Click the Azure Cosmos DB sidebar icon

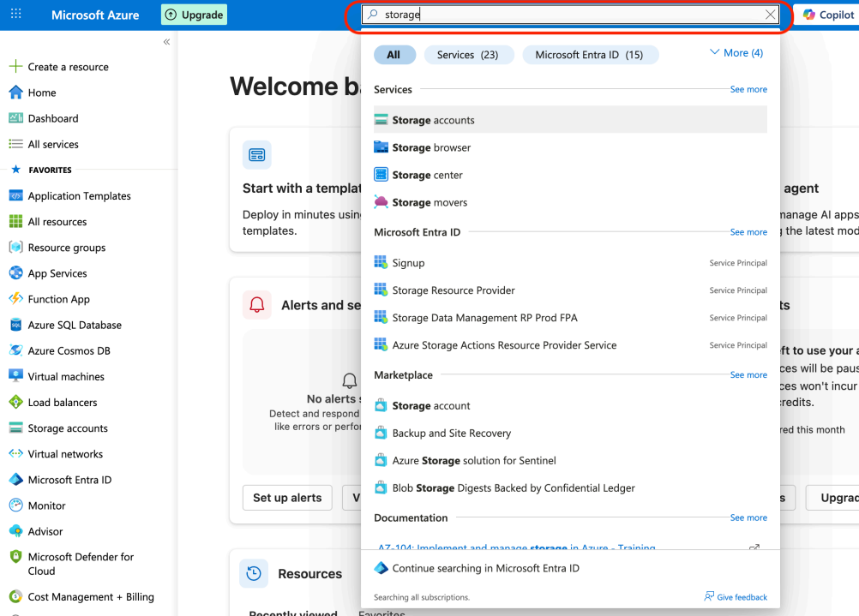15,350
